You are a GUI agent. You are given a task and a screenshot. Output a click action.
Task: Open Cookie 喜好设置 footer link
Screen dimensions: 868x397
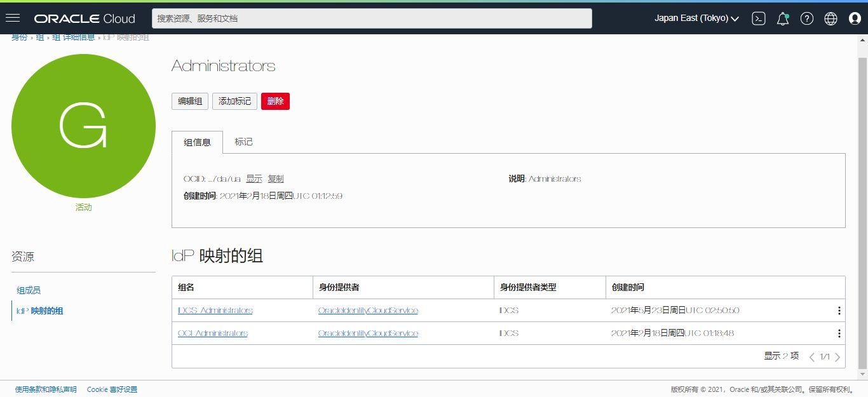[x=112, y=389]
